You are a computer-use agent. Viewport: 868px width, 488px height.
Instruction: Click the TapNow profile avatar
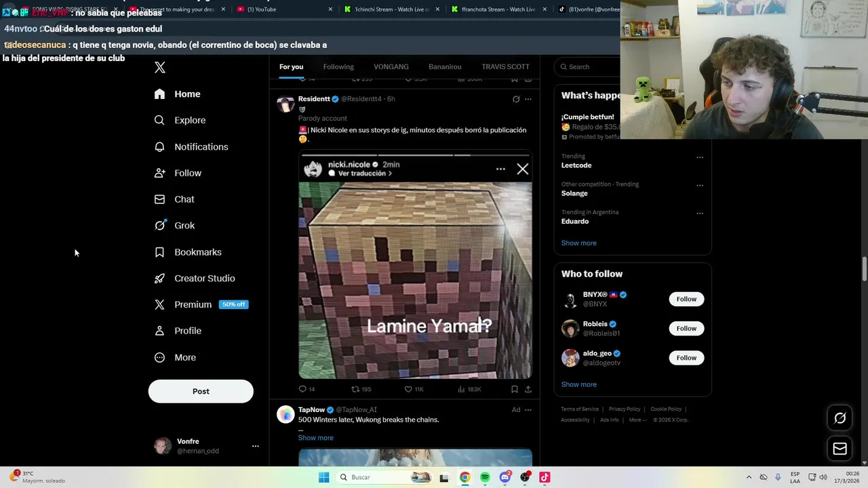point(285,414)
